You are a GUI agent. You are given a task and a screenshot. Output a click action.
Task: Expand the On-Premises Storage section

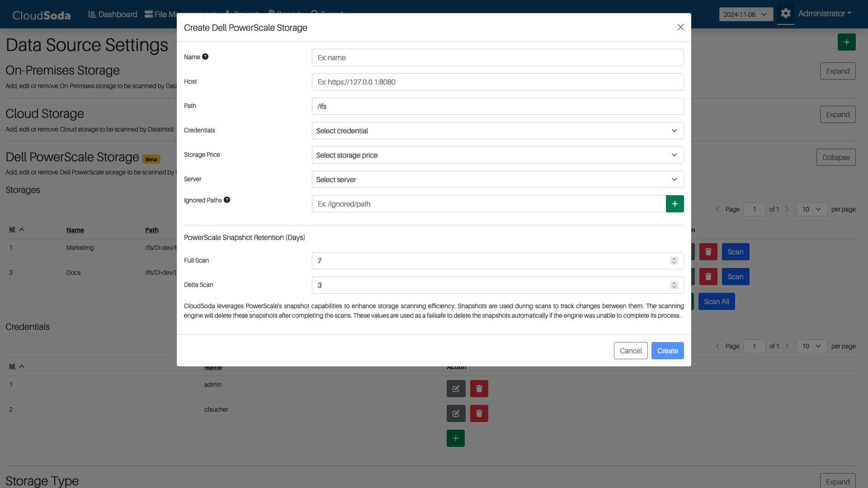pos(838,71)
